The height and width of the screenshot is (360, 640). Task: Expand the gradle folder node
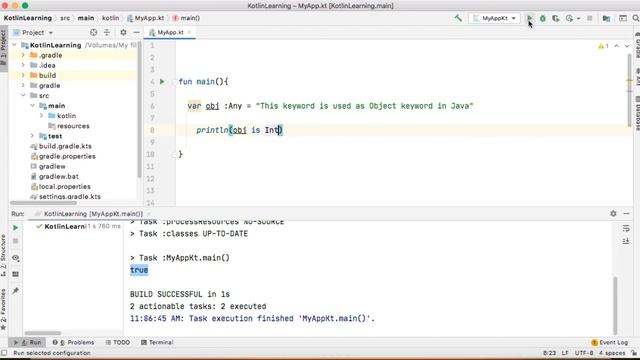coord(23,85)
